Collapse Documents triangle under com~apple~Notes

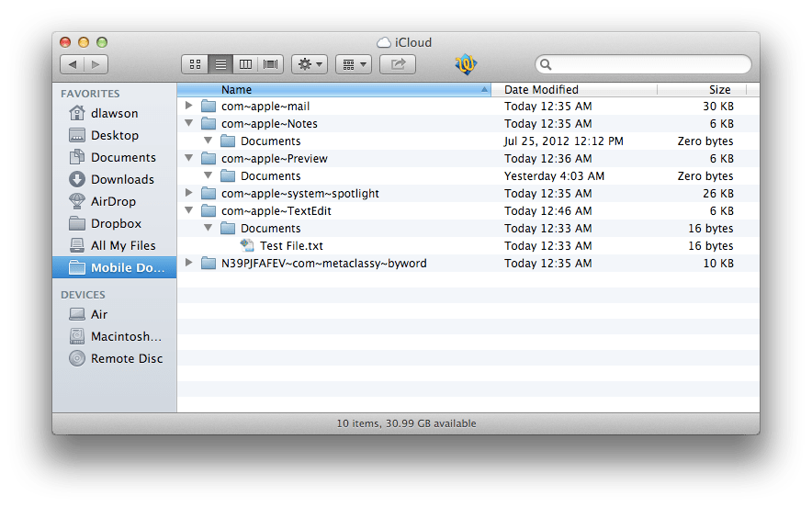pyautogui.click(x=209, y=141)
